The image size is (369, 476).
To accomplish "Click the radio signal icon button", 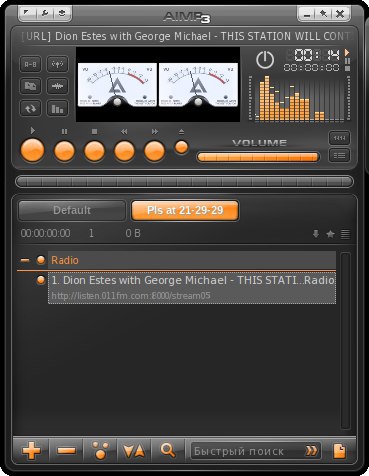I will [57, 64].
